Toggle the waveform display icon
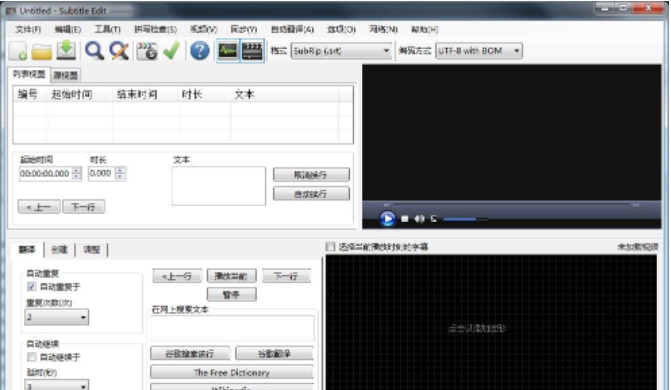 point(228,51)
